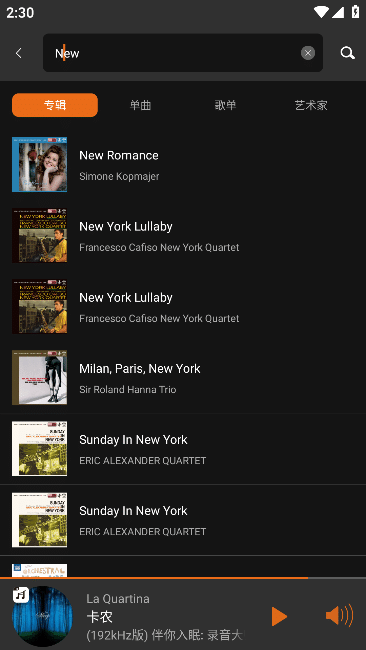Tap the magnifier search icon

pyautogui.click(x=347, y=53)
